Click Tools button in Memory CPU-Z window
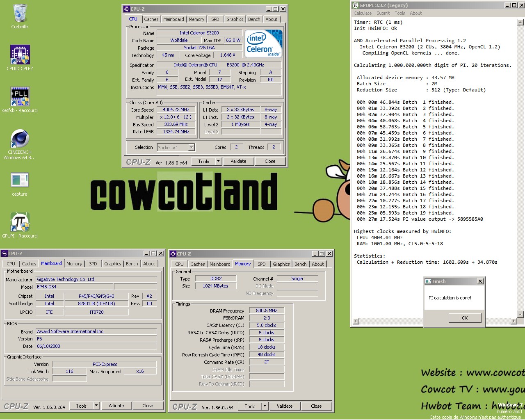The width and height of the screenshot is (525, 420). click(x=250, y=406)
